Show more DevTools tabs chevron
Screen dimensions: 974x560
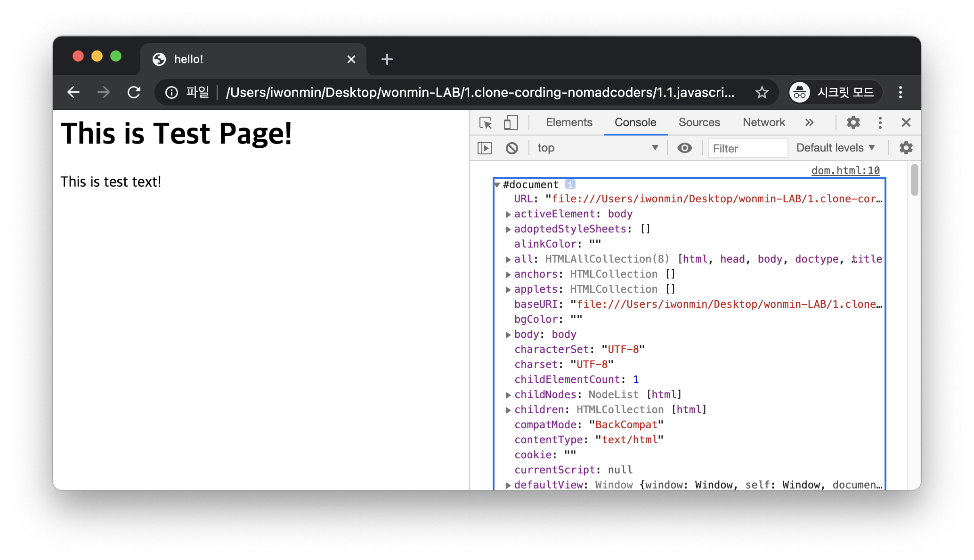click(809, 123)
